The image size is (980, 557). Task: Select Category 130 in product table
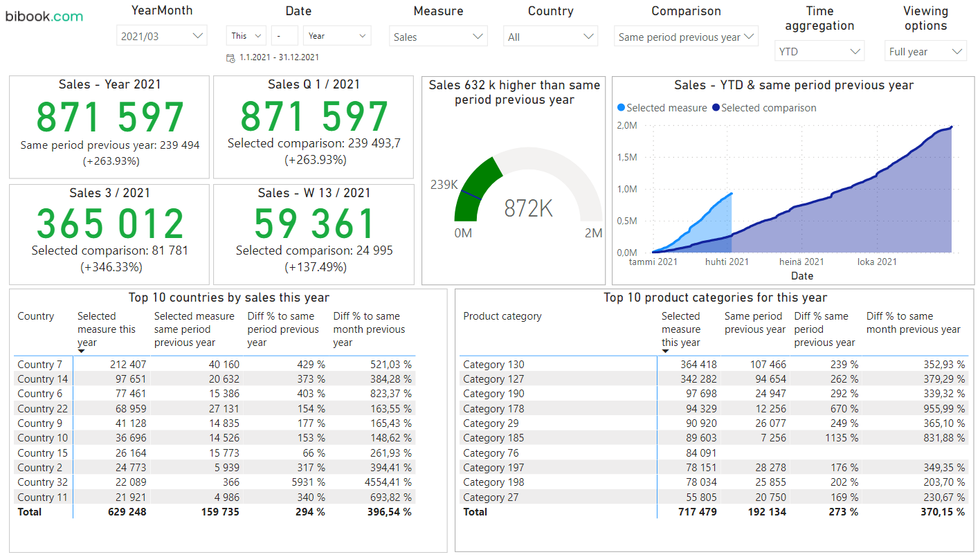point(493,365)
